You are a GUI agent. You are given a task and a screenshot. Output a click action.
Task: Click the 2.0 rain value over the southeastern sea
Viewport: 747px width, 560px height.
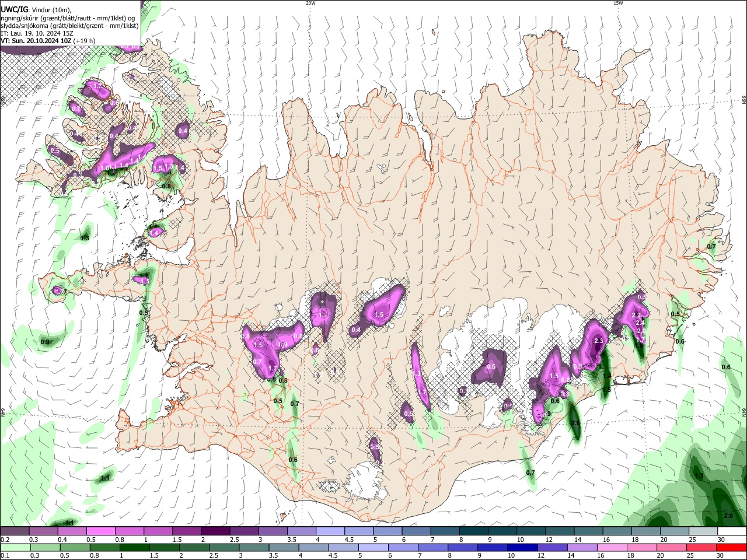tap(728, 516)
